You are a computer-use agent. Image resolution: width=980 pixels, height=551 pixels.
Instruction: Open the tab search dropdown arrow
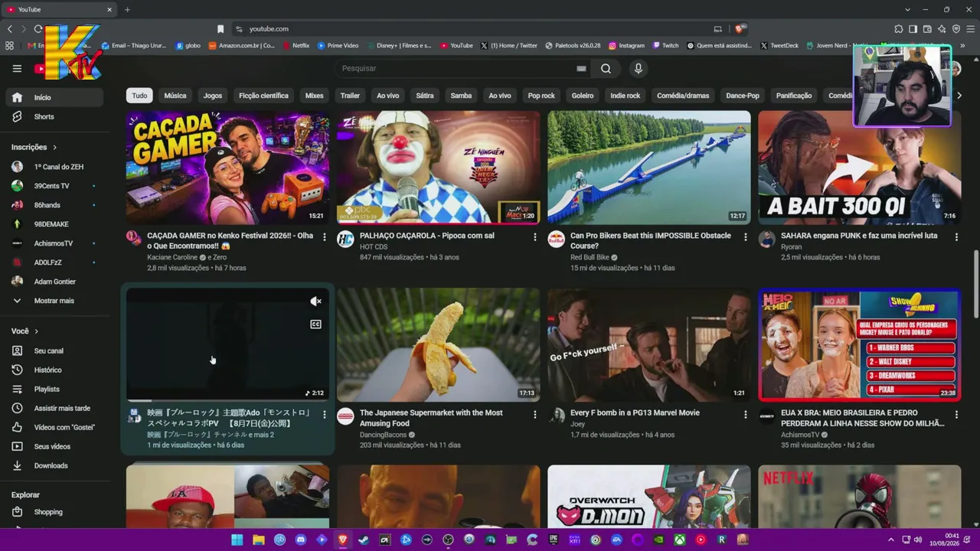tap(907, 9)
